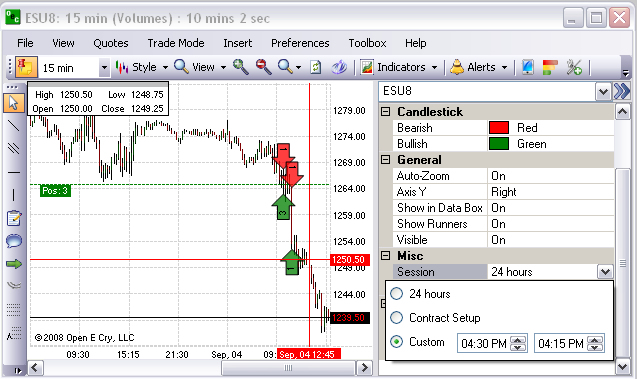637x379 pixels.
Task: Click the zoom out magnifier icon
Action: (x=264, y=67)
